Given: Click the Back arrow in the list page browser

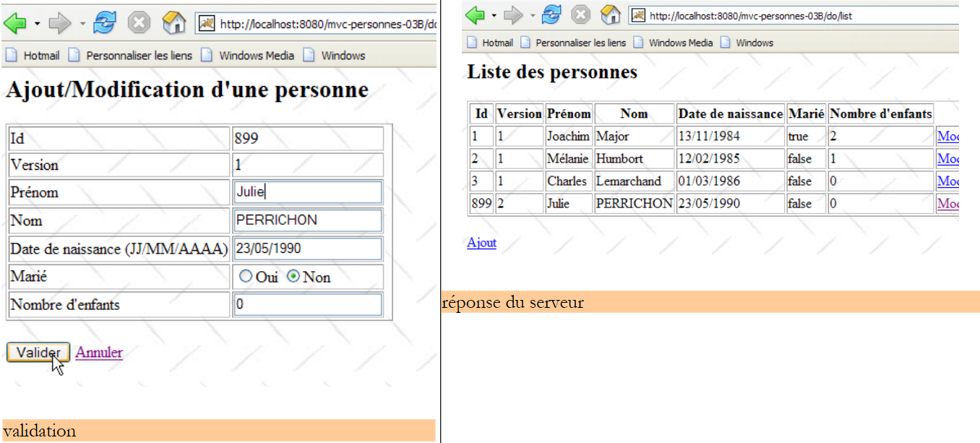Looking at the screenshot, I should (475, 14).
